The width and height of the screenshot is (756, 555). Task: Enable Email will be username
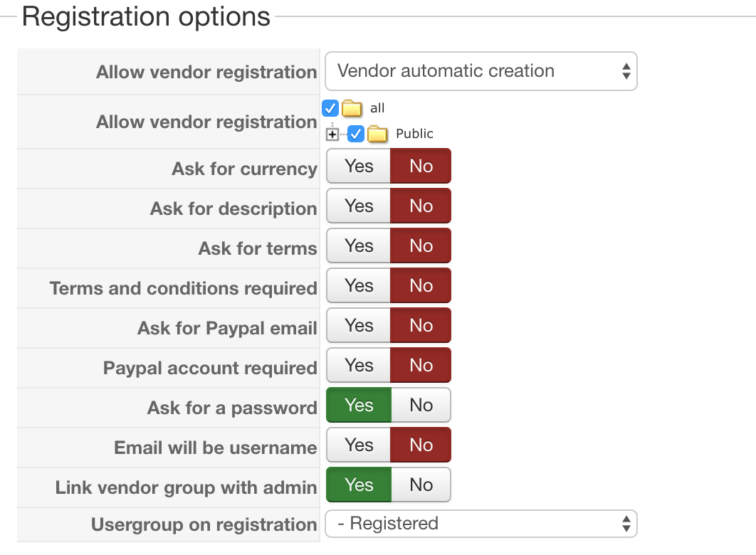click(359, 445)
